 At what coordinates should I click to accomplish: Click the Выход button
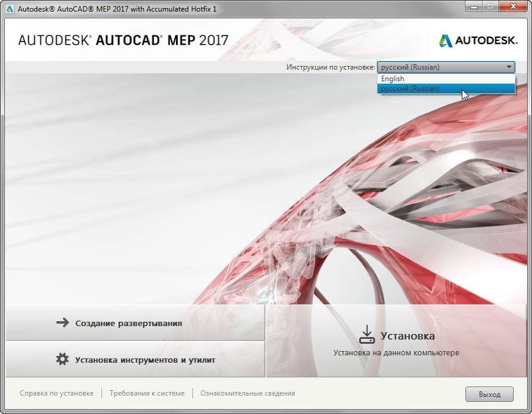pos(489,394)
